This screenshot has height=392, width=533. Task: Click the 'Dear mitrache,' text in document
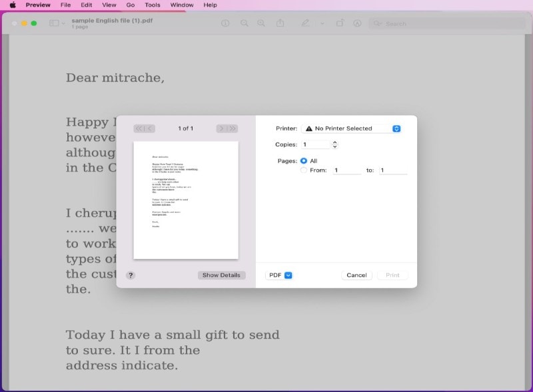pyautogui.click(x=115, y=78)
